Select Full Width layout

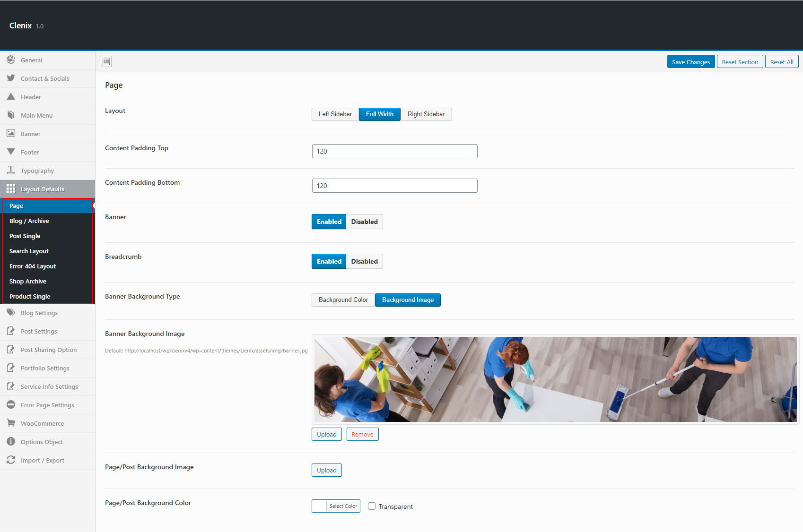pyautogui.click(x=380, y=114)
